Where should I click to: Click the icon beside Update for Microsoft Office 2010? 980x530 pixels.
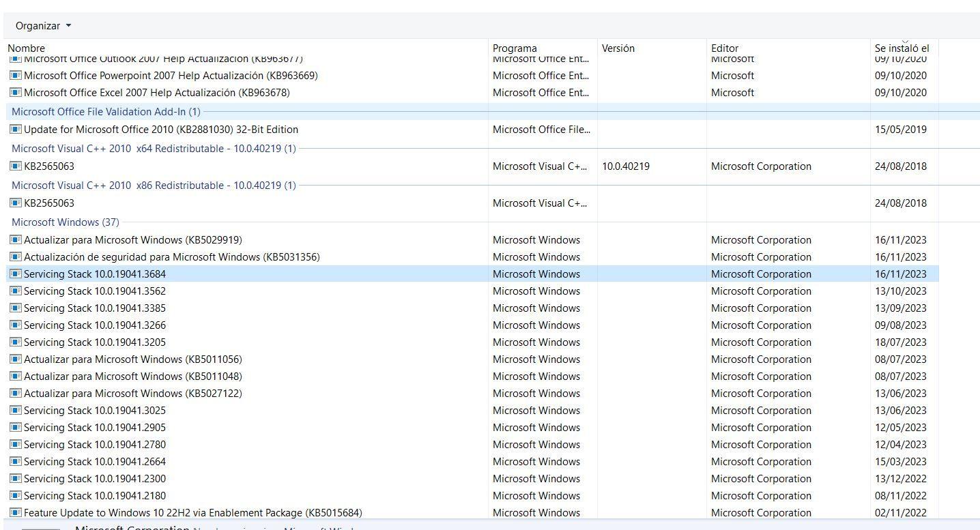point(15,129)
